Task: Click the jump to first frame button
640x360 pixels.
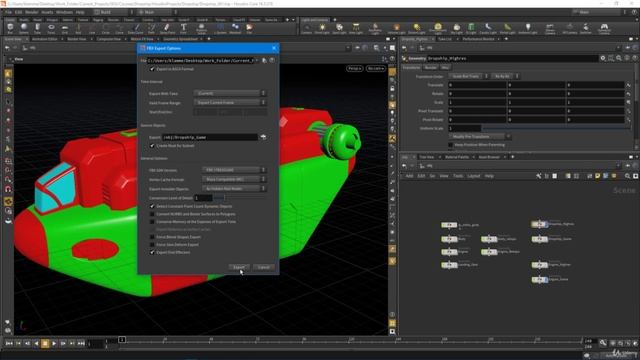Action: [9, 344]
